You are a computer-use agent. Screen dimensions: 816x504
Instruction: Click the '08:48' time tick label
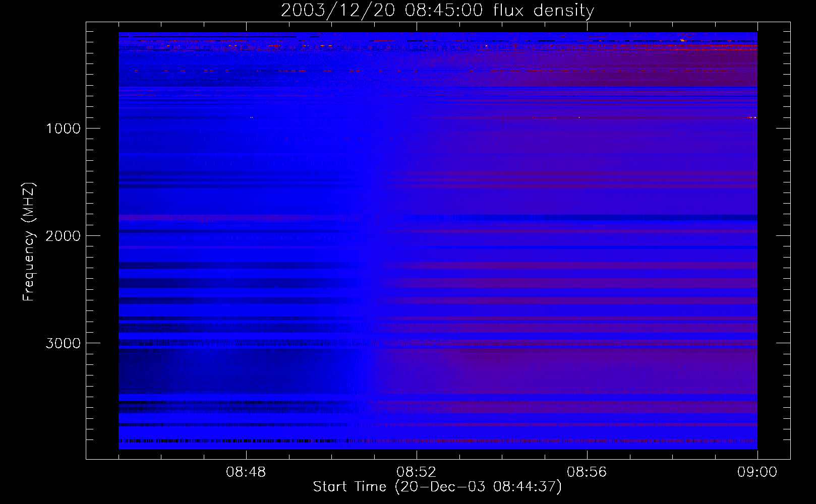(x=246, y=472)
